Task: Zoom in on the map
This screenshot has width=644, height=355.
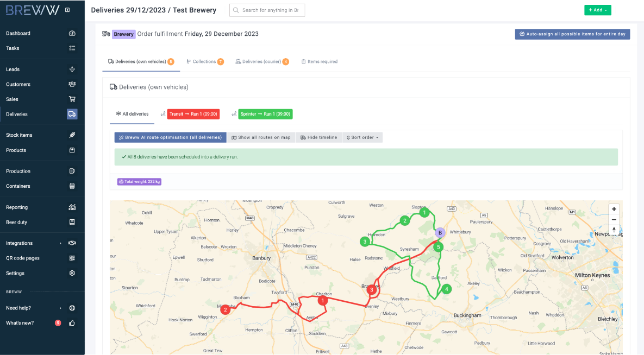Action: 614,209
